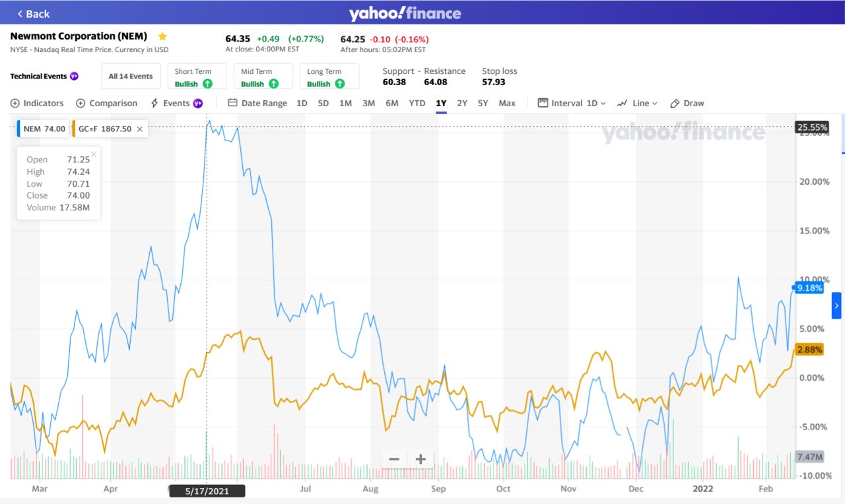Open the Comparison tool
Screen dimensions: 845x504
106,103
